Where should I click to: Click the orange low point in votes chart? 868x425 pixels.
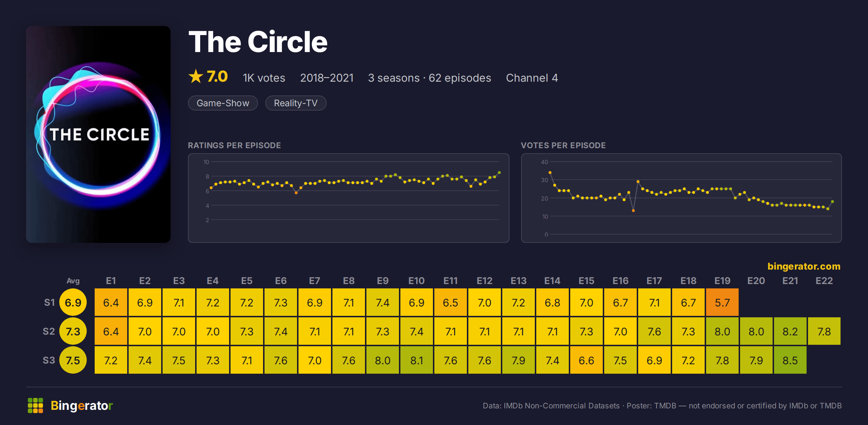[633, 210]
